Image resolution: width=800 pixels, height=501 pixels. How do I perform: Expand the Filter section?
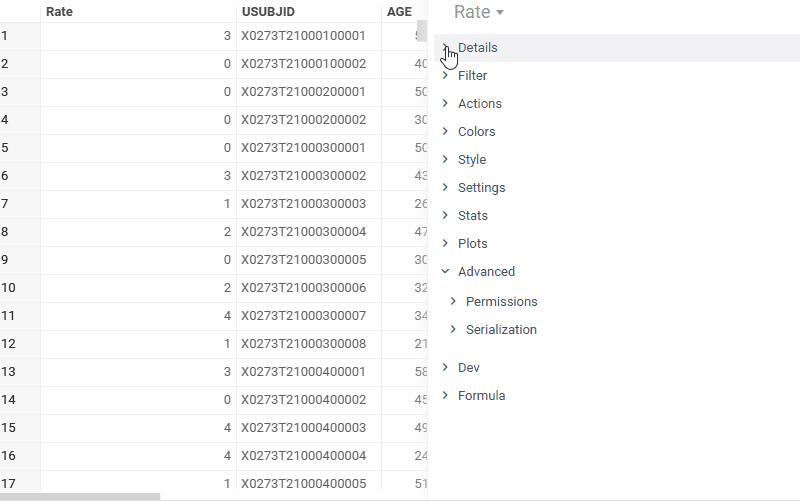(x=472, y=76)
